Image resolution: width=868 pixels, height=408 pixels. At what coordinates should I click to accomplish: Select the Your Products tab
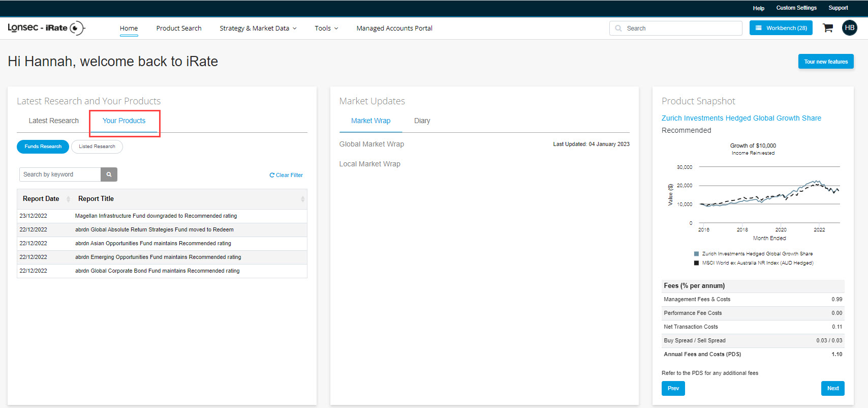pos(124,121)
